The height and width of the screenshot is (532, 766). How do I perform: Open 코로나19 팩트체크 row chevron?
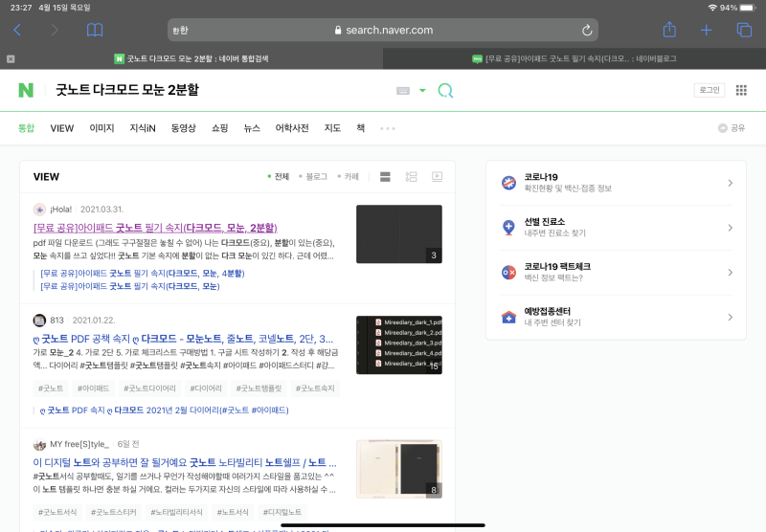[731, 273]
